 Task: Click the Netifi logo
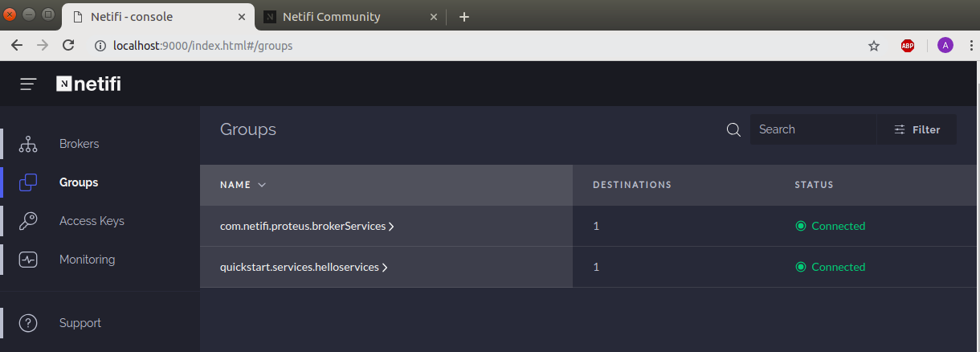coord(88,84)
